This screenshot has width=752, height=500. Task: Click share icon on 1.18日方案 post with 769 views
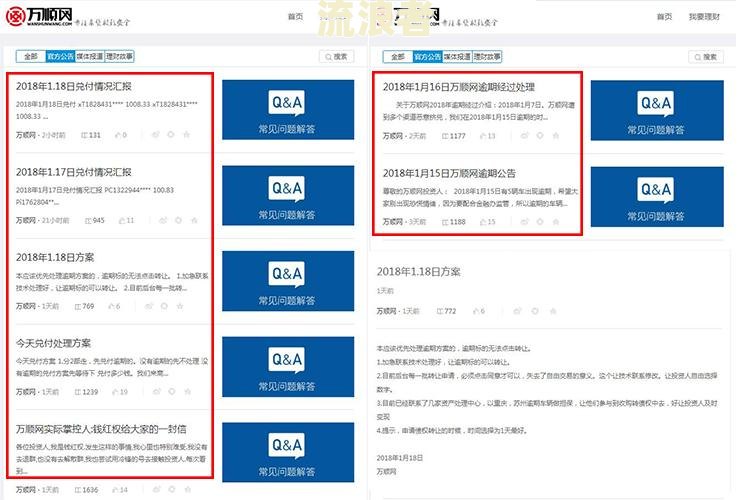tap(149, 306)
